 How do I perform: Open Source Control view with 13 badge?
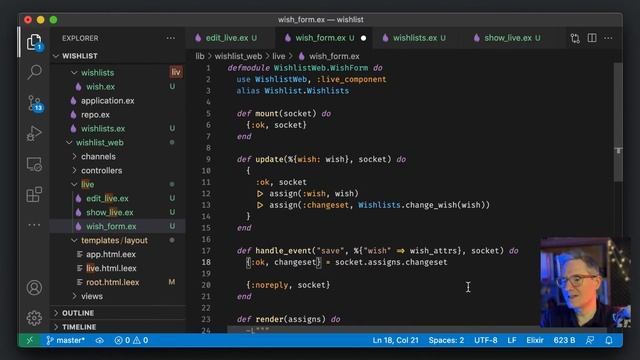pos(34,103)
